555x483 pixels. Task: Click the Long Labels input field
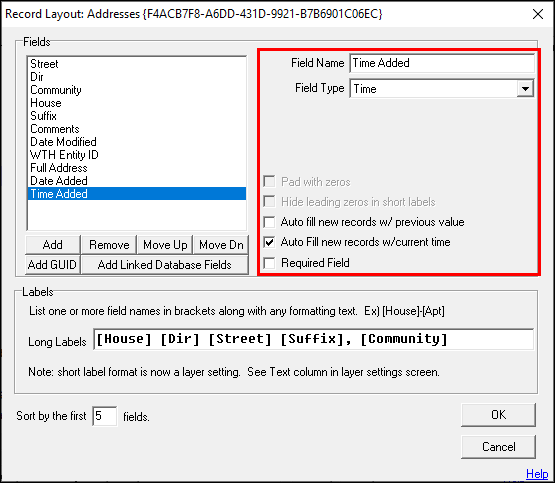(314, 339)
